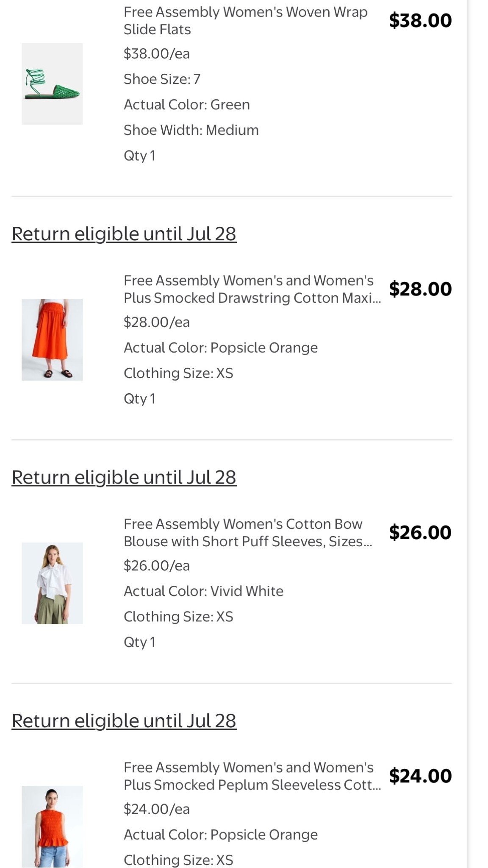This screenshot has width=488, height=868.
Task: Click the $38.00 price of the slide flats
Action: coord(421,19)
